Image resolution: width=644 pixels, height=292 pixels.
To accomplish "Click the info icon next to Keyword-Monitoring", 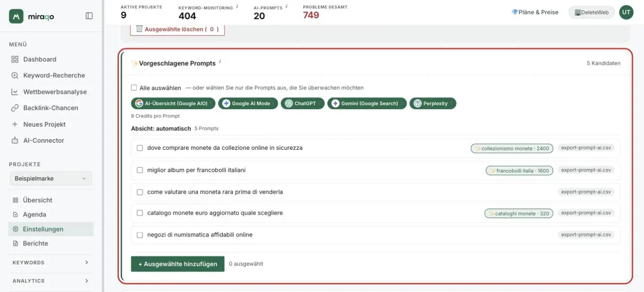I will [237, 6].
